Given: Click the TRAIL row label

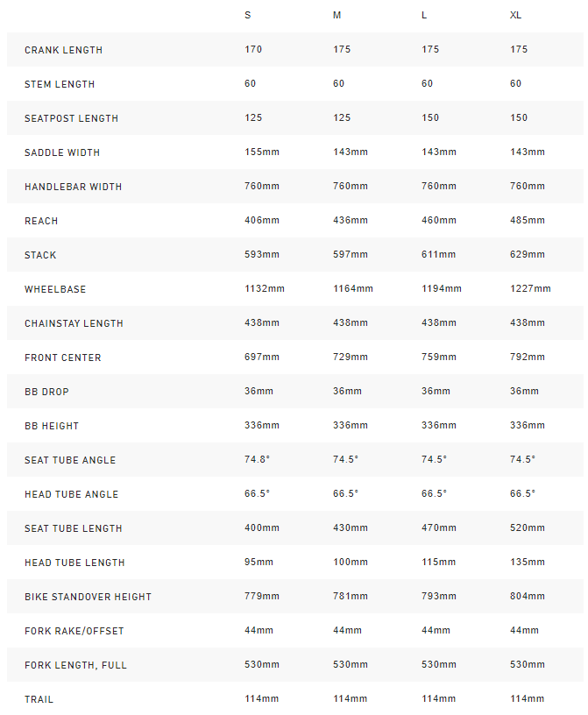Looking at the screenshot, I should [x=39, y=699].
